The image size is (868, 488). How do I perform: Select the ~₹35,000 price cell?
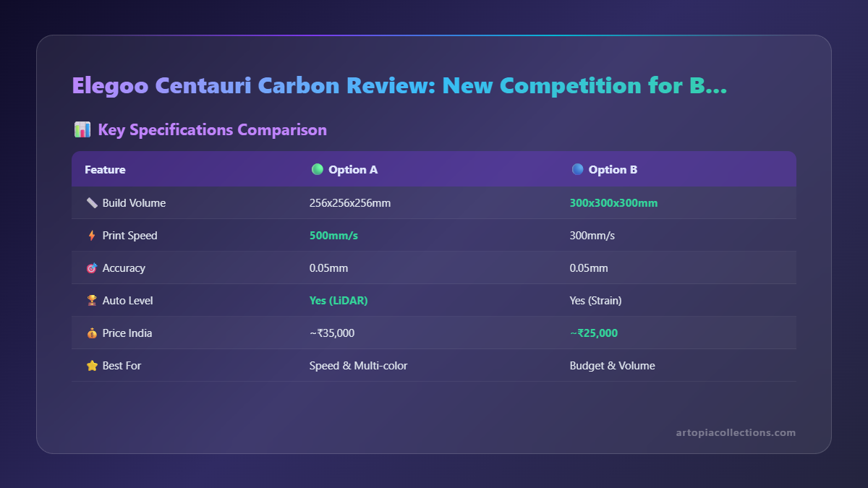pyautogui.click(x=332, y=333)
